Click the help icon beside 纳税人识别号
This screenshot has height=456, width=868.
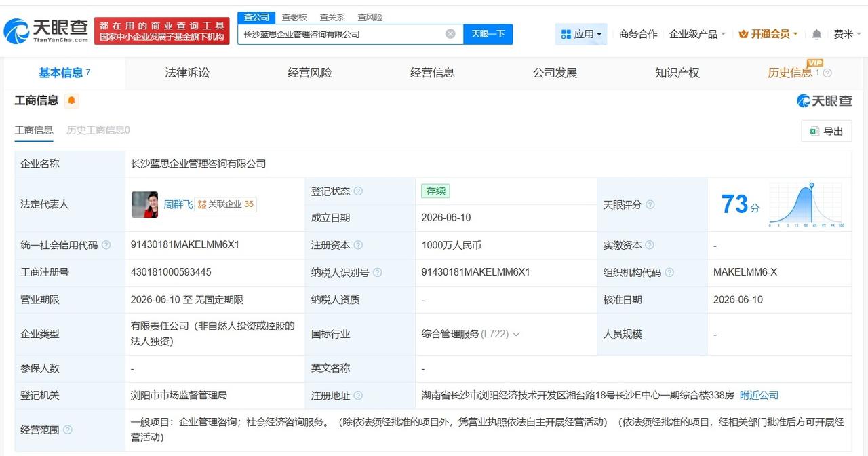click(378, 272)
